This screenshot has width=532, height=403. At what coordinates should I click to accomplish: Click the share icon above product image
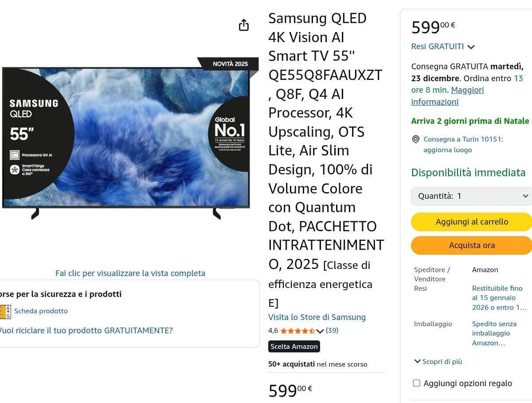[x=243, y=25]
